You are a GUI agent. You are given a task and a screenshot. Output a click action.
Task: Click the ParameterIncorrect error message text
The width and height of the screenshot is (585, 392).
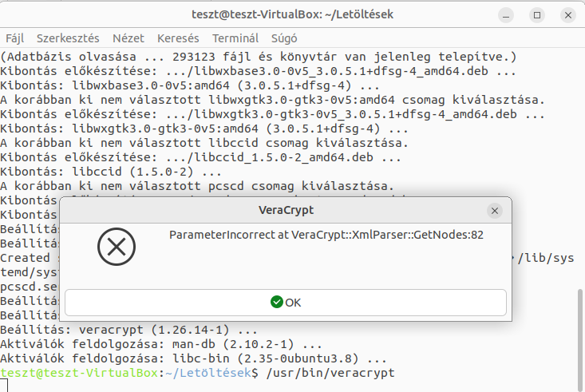click(x=326, y=235)
